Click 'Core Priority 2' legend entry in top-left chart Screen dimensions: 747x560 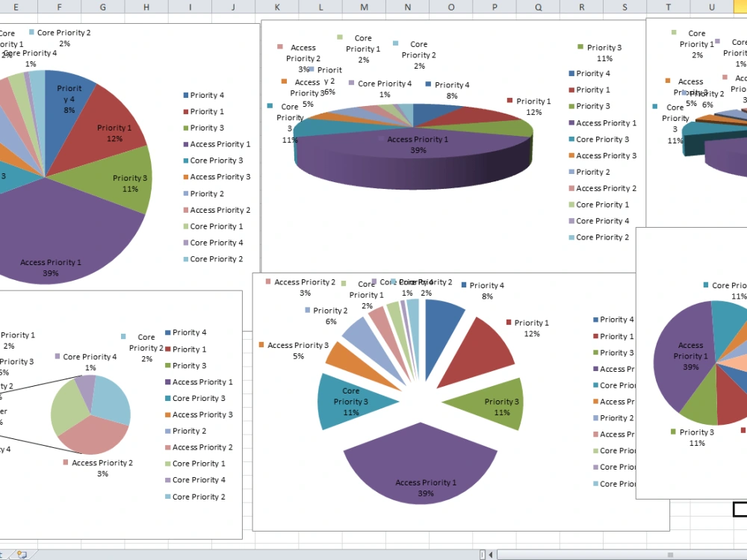pyautogui.click(x=213, y=259)
